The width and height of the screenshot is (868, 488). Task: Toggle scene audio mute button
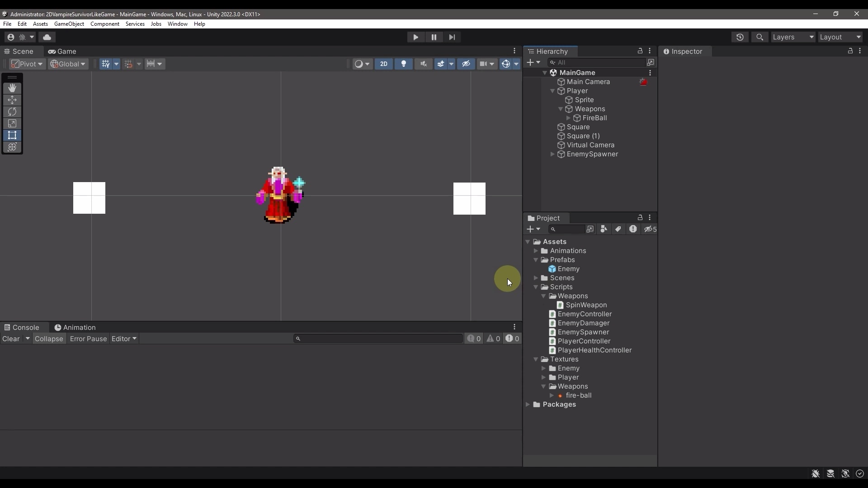point(424,64)
